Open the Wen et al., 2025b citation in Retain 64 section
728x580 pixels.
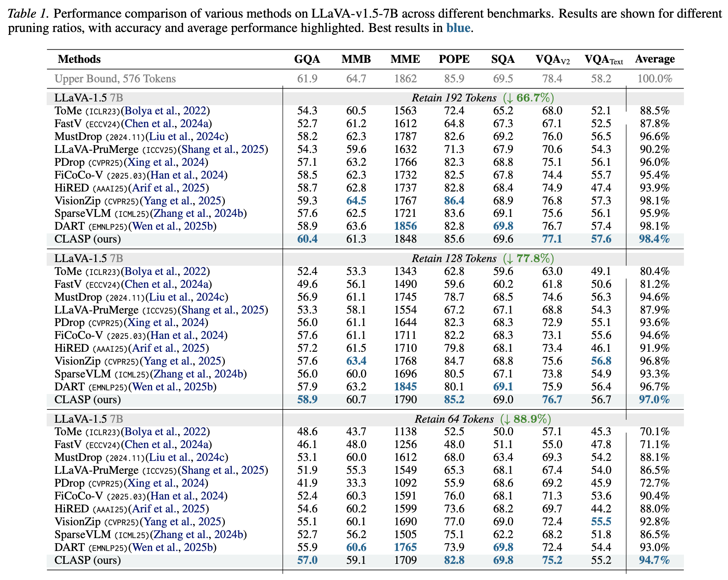point(173,547)
